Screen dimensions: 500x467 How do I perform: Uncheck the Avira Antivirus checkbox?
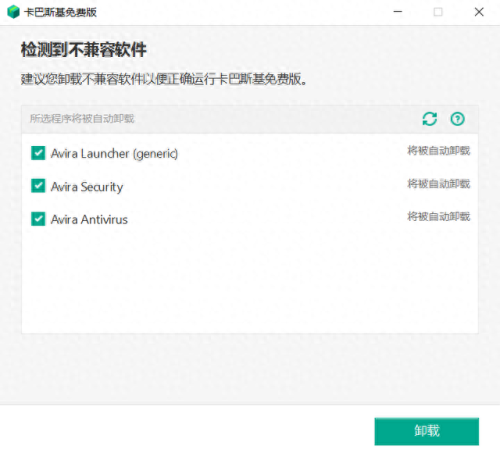(38, 219)
